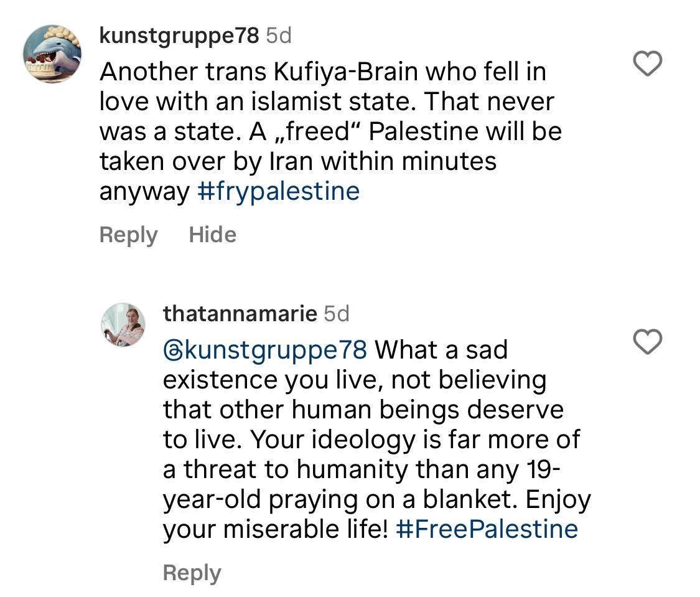The image size is (700, 597).
Task: Follow the @kunstgruppe78 mention link
Action: [265, 350]
